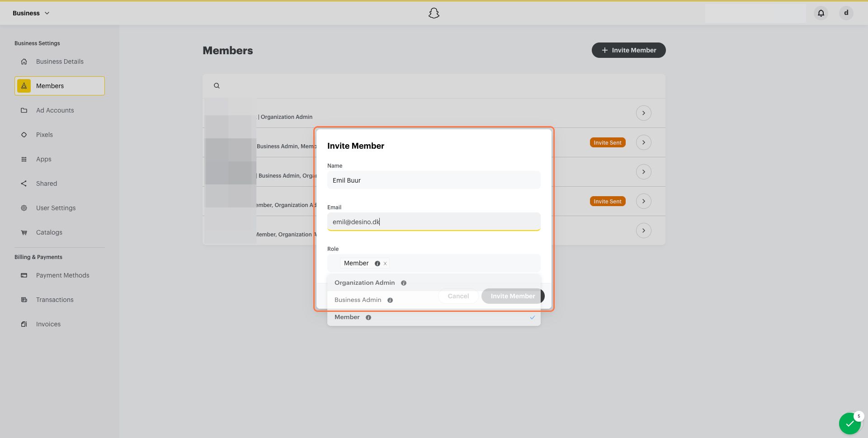The image size is (868, 438).
Task: Click the Shared share icon
Action: point(24,184)
